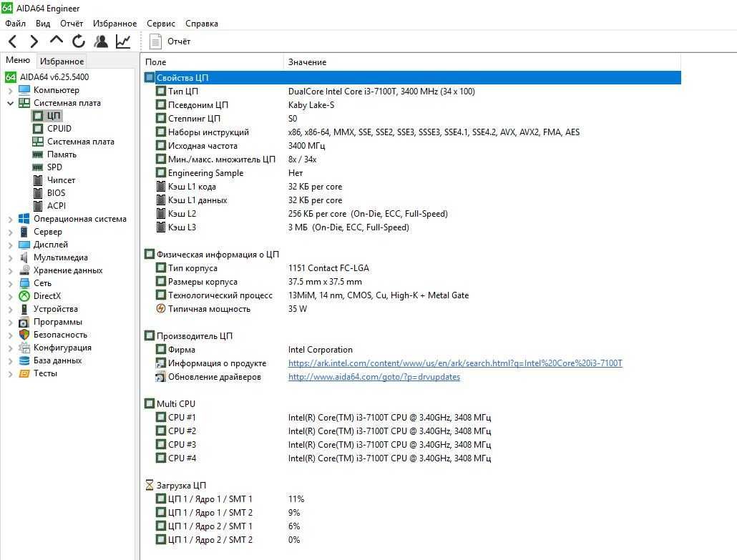This screenshot has width=737, height=560.
Task: Go forward with the right arrow toolbar button
Action: pyautogui.click(x=34, y=41)
